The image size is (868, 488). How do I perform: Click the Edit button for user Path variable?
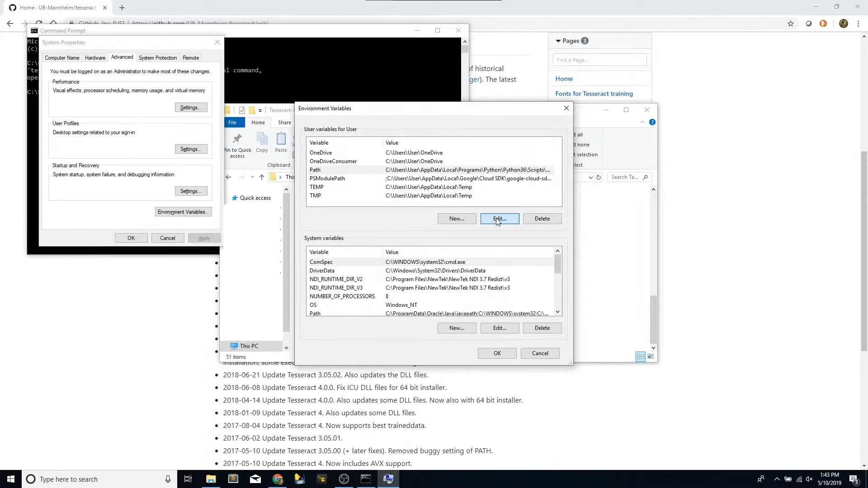pos(500,218)
